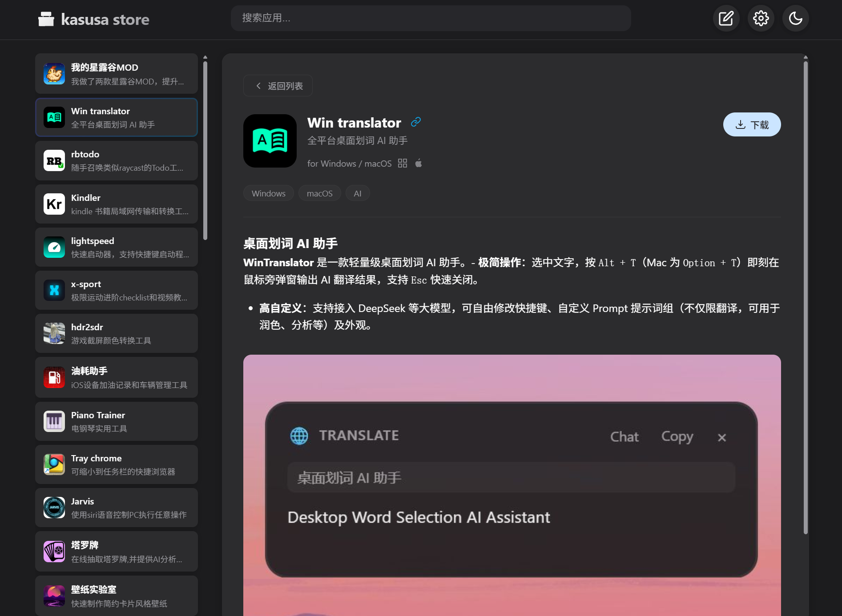Click the 桌面划词 AI 助手 heading
The width and height of the screenshot is (842, 616).
click(x=290, y=244)
